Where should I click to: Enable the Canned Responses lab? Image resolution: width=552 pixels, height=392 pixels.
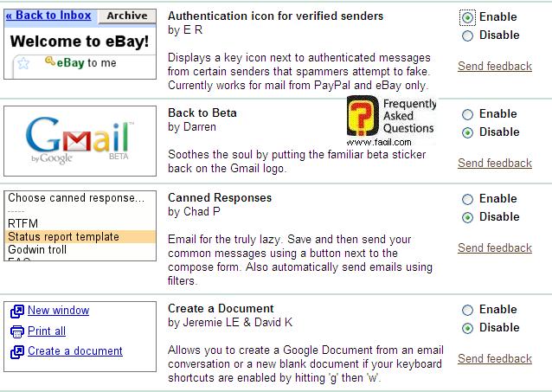(468, 199)
